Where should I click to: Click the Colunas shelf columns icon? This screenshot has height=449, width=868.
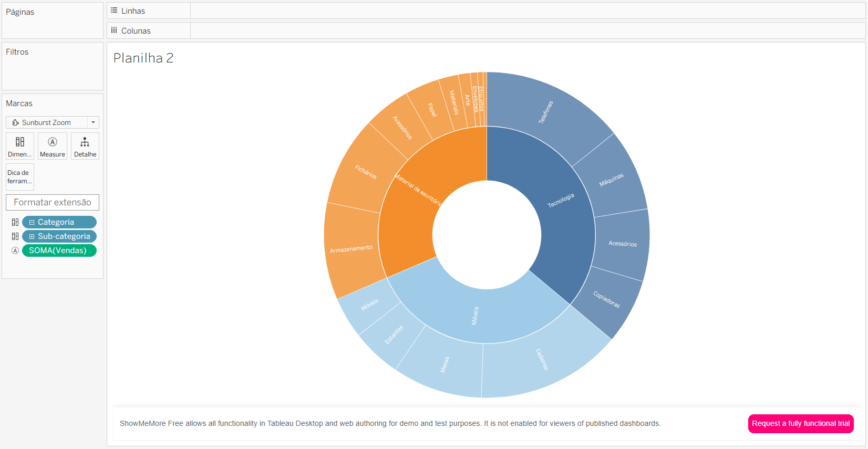click(x=114, y=30)
